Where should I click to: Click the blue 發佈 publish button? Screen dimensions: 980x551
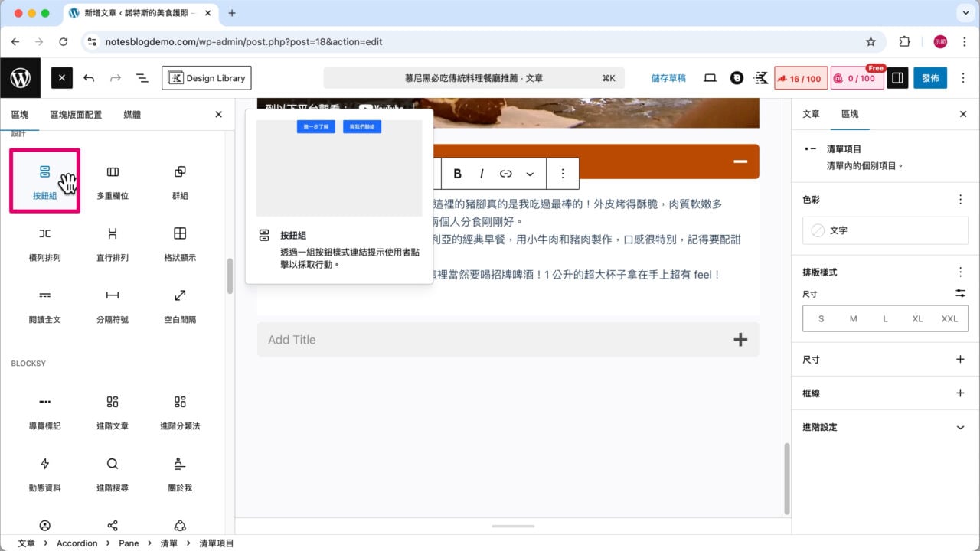(x=930, y=77)
